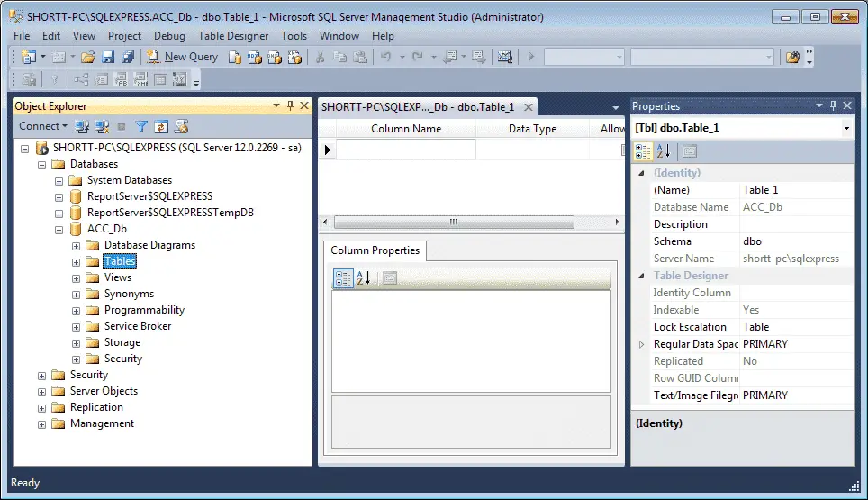
Task: Open the Connect dropdown in Object Explorer
Action: tap(43, 126)
